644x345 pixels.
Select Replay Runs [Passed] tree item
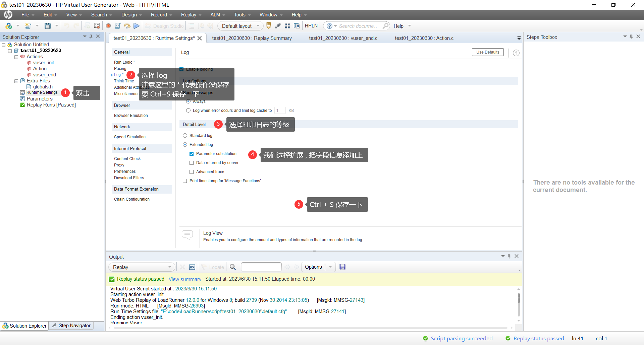tap(51, 105)
